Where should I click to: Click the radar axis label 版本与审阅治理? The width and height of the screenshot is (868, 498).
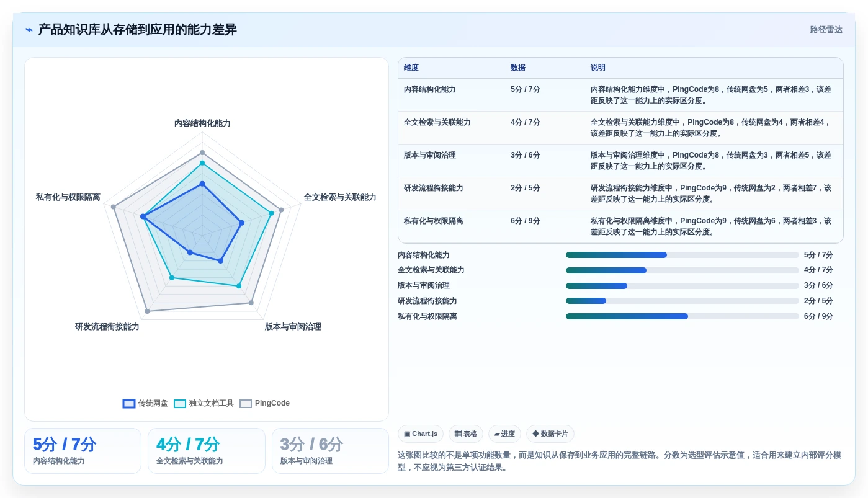click(x=293, y=327)
